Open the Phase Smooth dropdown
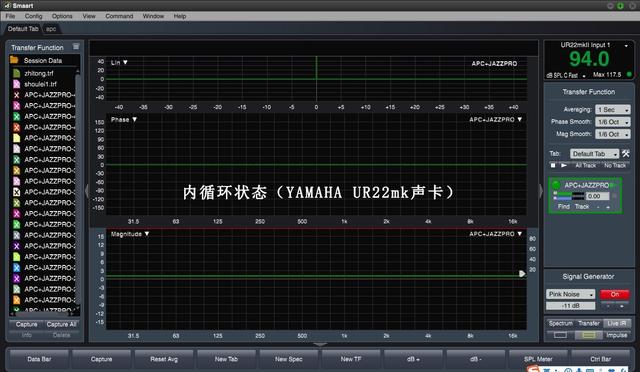This screenshot has height=372, width=640. point(613,122)
